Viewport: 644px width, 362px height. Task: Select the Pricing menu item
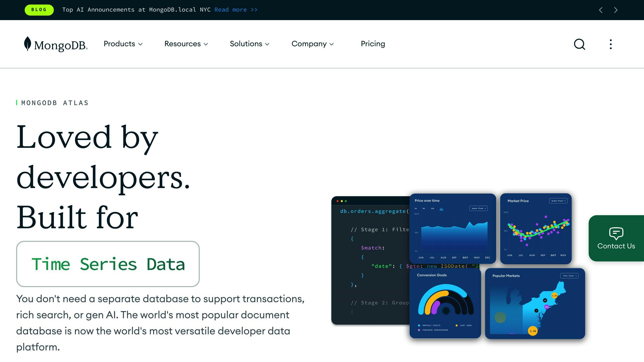(373, 44)
